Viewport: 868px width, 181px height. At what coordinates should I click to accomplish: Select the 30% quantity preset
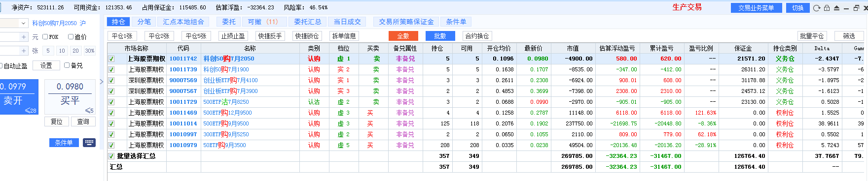90,51
